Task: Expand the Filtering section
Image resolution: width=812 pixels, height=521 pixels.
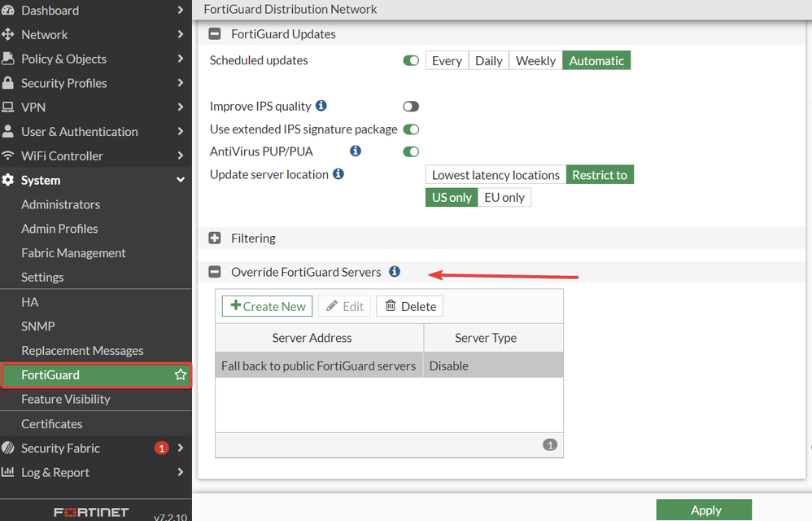Action: tap(215, 238)
